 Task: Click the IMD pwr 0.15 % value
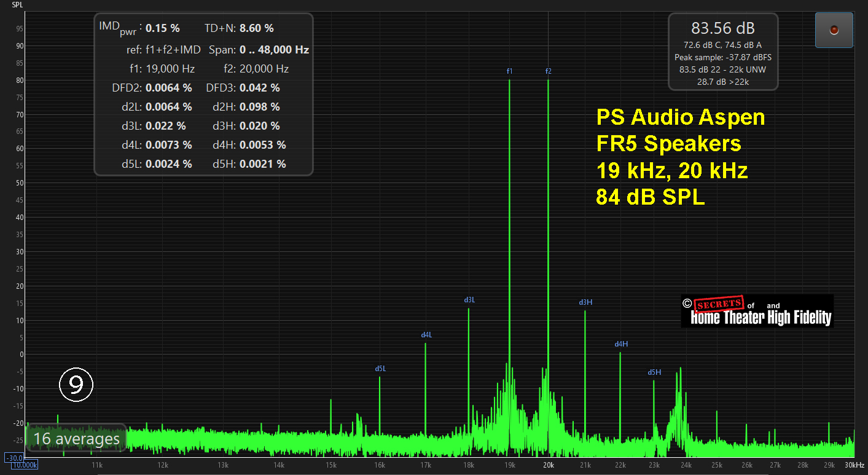pyautogui.click(x=163, y=28)
